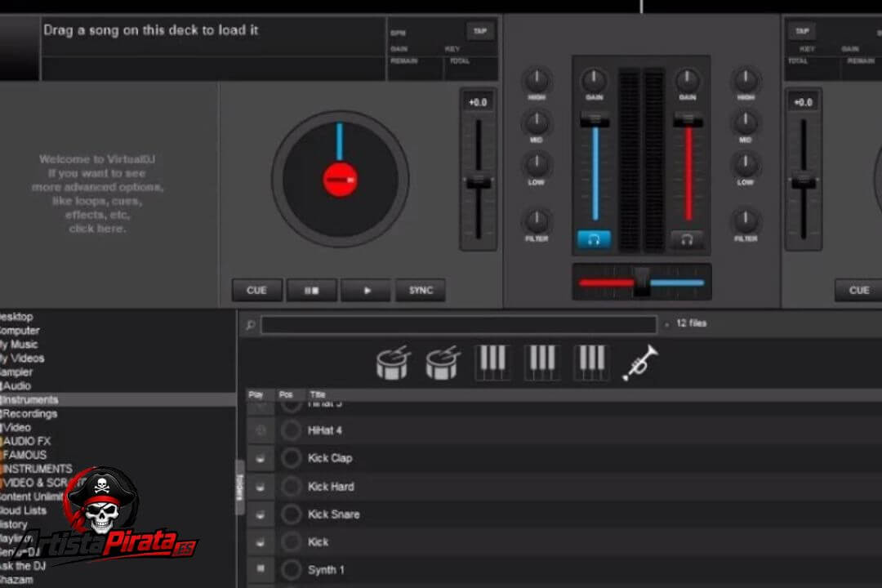The image size is (882, 588).
Task: Select the piano icon next to the trumpet
Action: point(591,363)
